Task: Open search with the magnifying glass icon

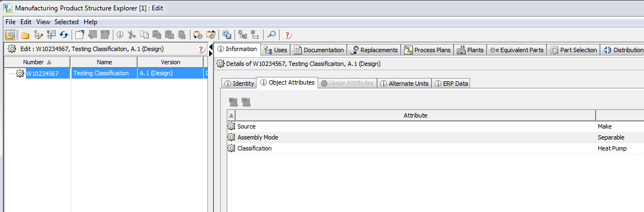Action: (271, 35)
